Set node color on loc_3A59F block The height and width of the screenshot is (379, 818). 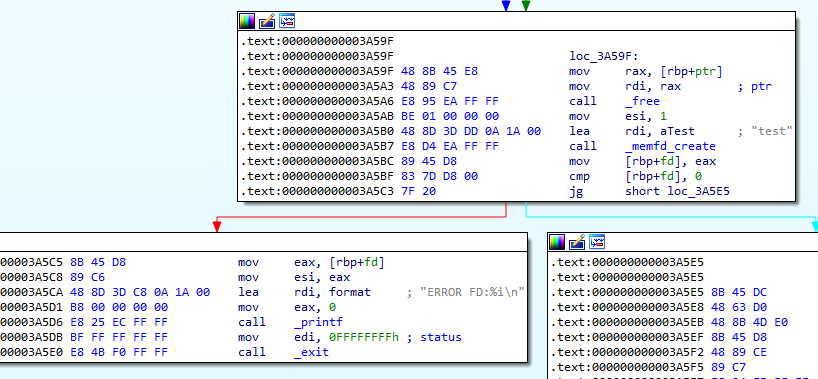pyautogui.click(x=247, y=21)
